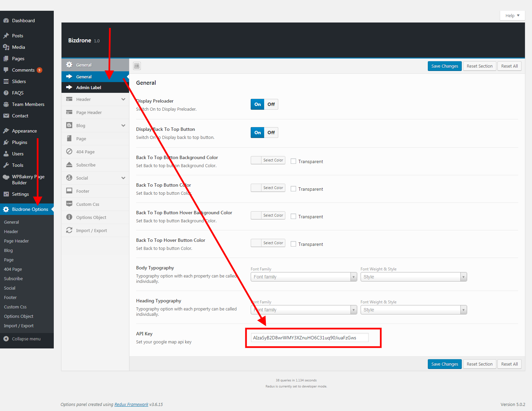
Task: Open the Redux Framework link
Action: [x=131, y=405]
